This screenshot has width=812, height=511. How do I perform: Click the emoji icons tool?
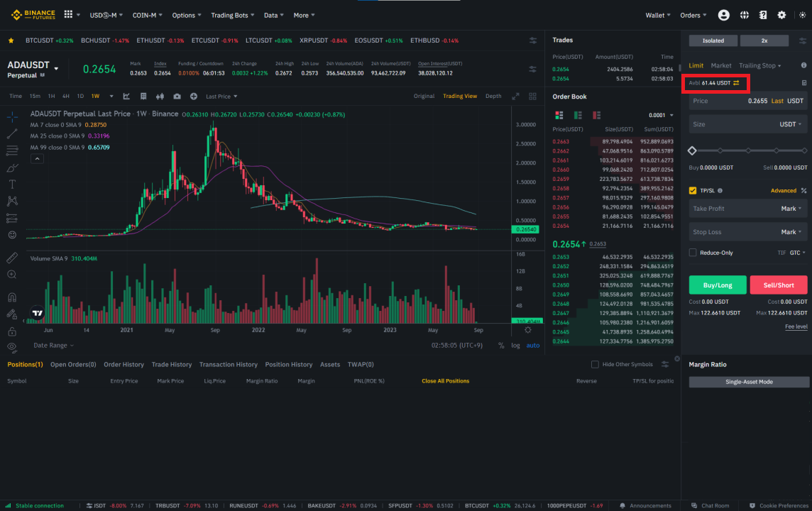[12, 235]
